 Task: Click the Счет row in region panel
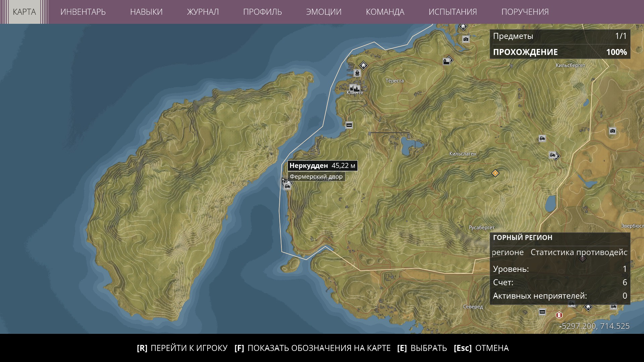[560, 282]
